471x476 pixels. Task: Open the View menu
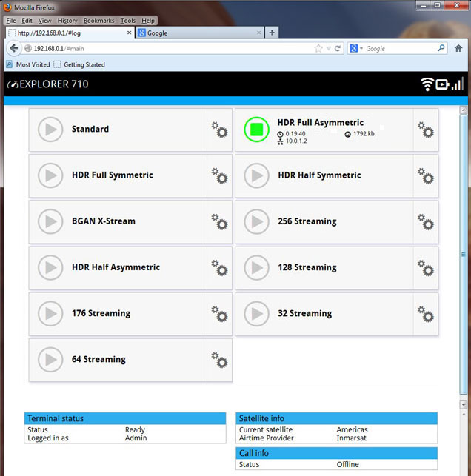pos(44,21)
